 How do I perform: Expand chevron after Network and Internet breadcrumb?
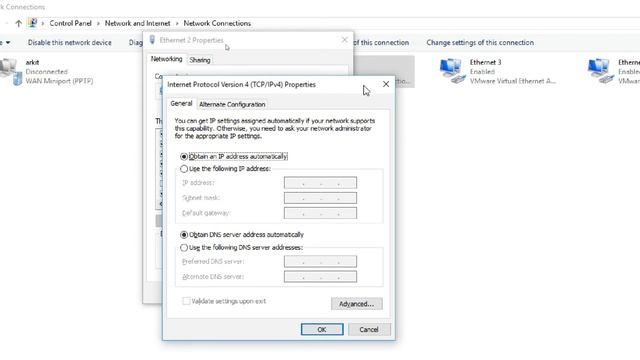tap(177, 24)
